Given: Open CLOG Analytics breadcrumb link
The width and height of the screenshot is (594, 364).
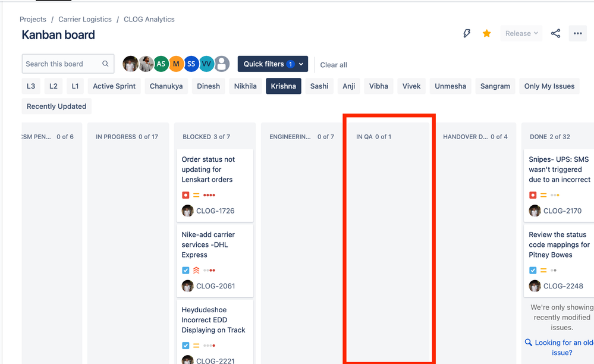Looking at the screenshot, I should (x=149, y=19).
